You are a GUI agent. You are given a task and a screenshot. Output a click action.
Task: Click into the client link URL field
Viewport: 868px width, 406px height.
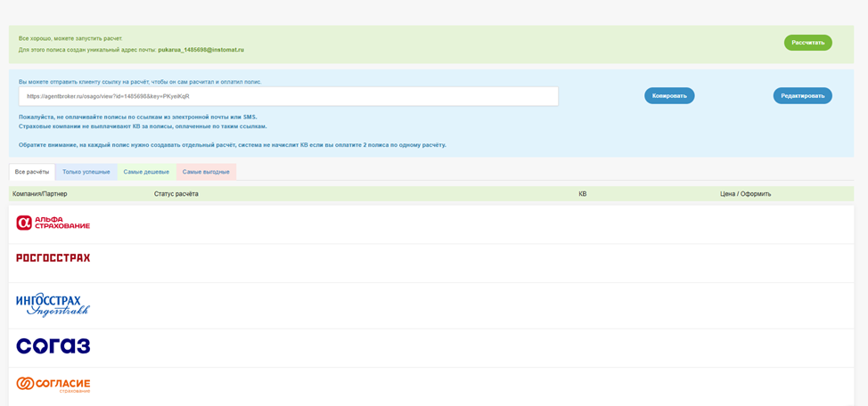point(288,96)
